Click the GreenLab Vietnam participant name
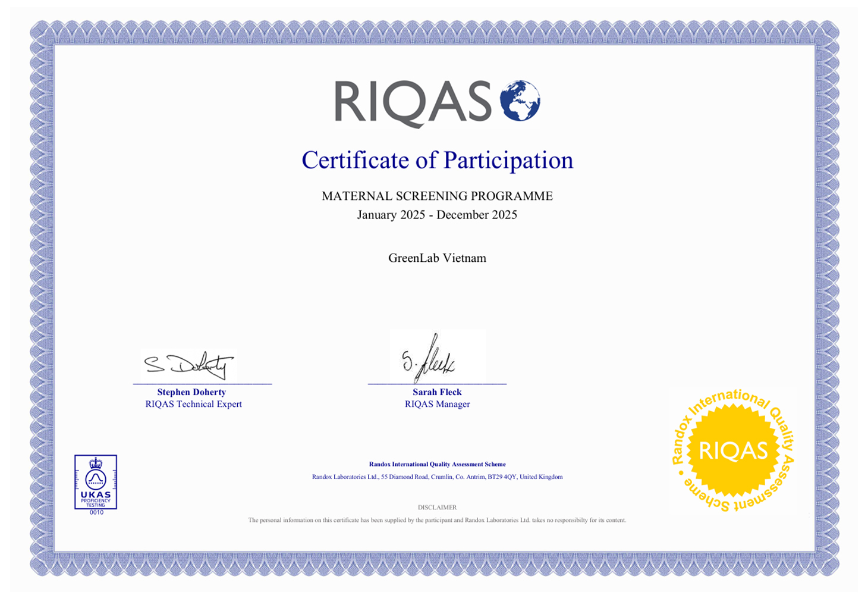868x595 pixels. click(x=438, y=258)
